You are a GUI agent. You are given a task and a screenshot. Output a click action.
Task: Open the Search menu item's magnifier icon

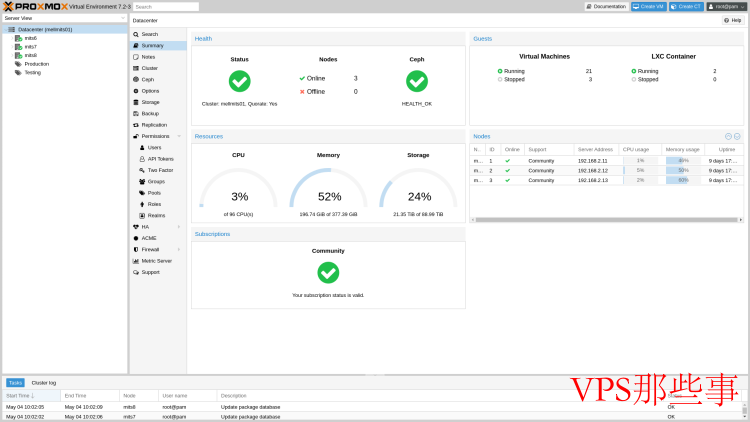[136, 34]
